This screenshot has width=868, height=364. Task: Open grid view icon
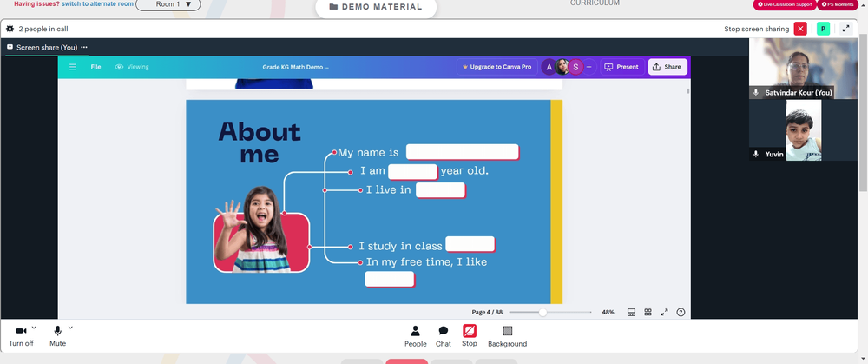648,313
